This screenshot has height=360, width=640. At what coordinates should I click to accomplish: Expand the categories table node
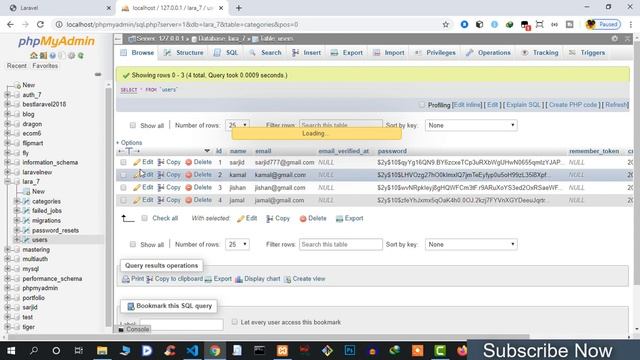point(17,201)
